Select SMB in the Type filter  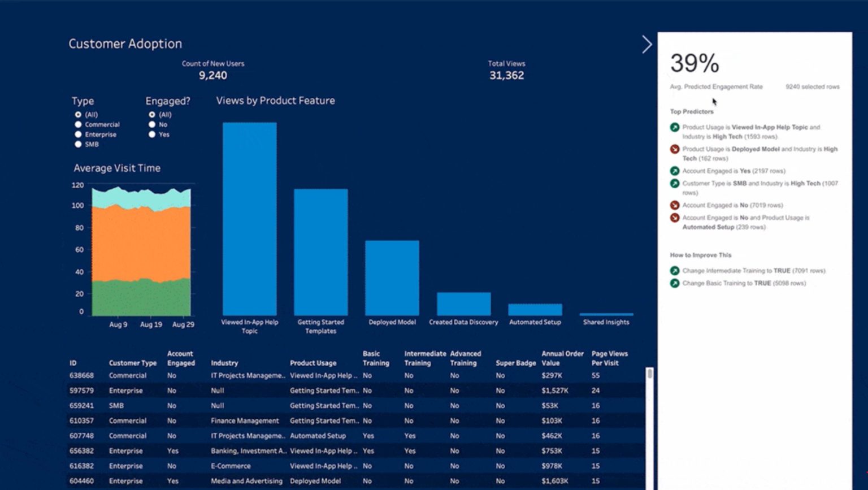point(78,144)
